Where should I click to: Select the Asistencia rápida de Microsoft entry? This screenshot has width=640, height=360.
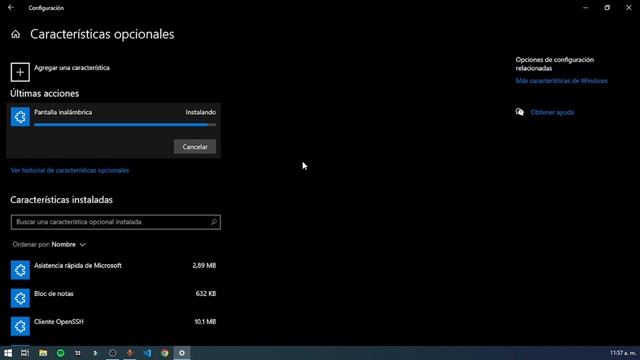pos(113,270)
